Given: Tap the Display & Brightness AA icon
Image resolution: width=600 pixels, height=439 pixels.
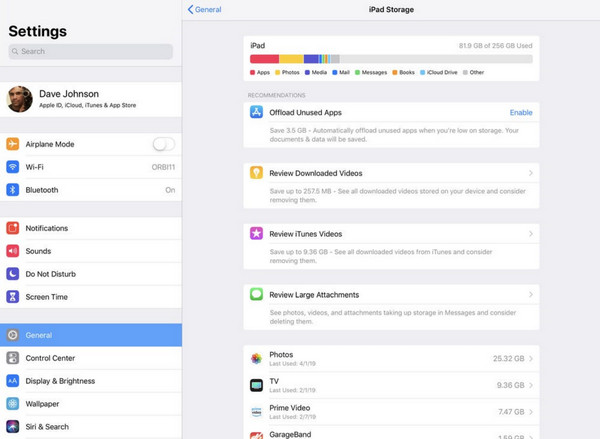Looking at the screenshot, I should click(x=13, y=381).
